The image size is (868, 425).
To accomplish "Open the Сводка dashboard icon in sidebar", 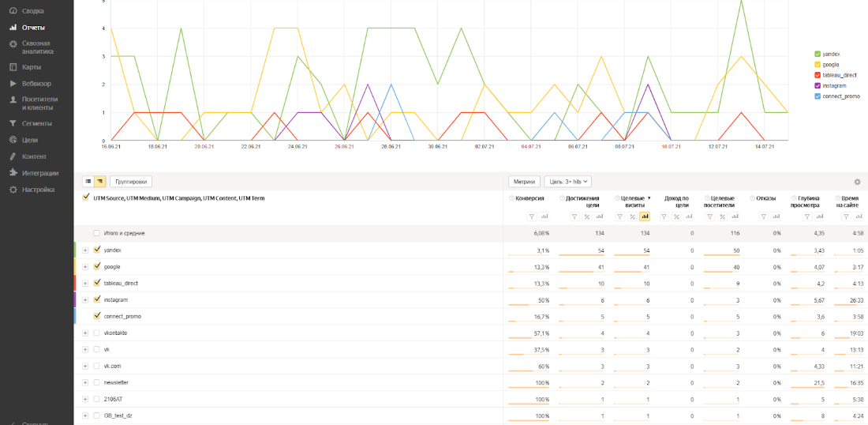I will click(x=13, y=11).
